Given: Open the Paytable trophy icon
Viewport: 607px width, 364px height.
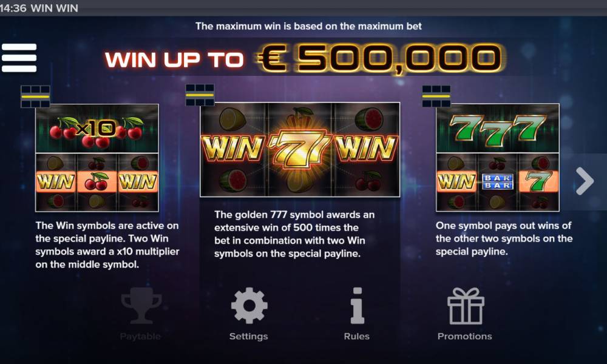Looking at the screenshot, I should pos(141,306).
